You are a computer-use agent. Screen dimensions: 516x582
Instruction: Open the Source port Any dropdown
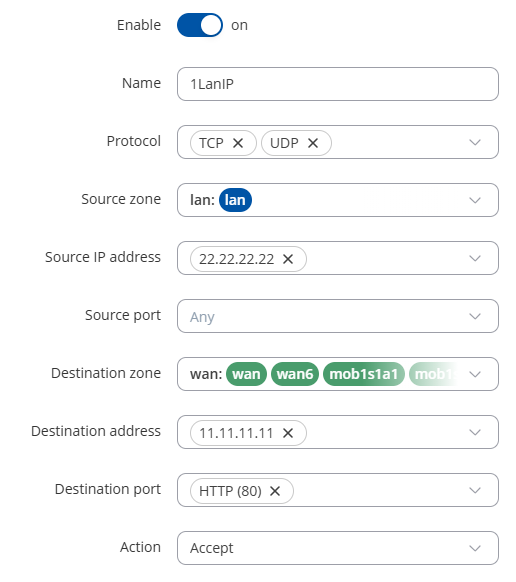pyautogui.click(x=338, y=316)
